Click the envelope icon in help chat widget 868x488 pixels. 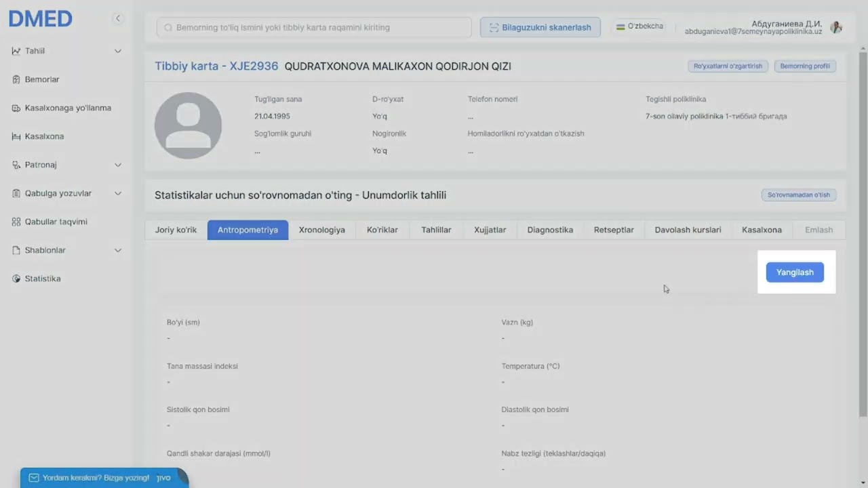34,478
